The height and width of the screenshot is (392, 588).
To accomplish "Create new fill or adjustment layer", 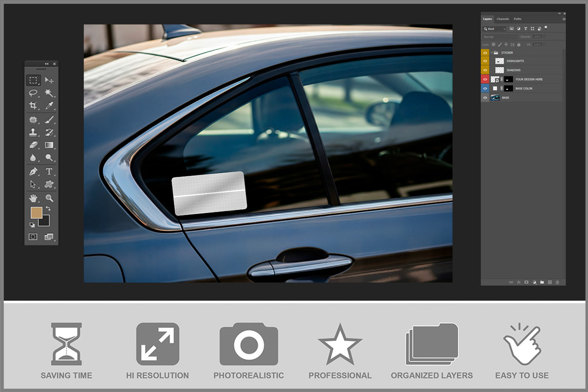I will 535,282.
